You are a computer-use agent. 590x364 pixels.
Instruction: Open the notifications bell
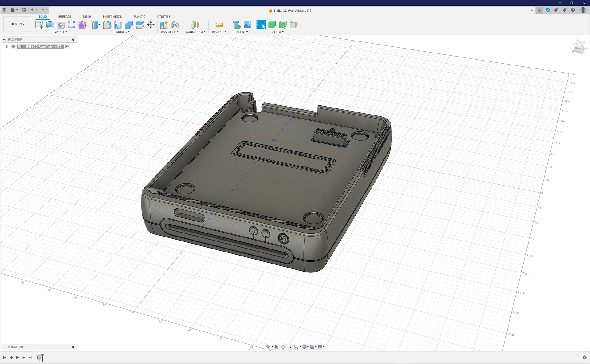pyautogui.click(x=564, y=10)
